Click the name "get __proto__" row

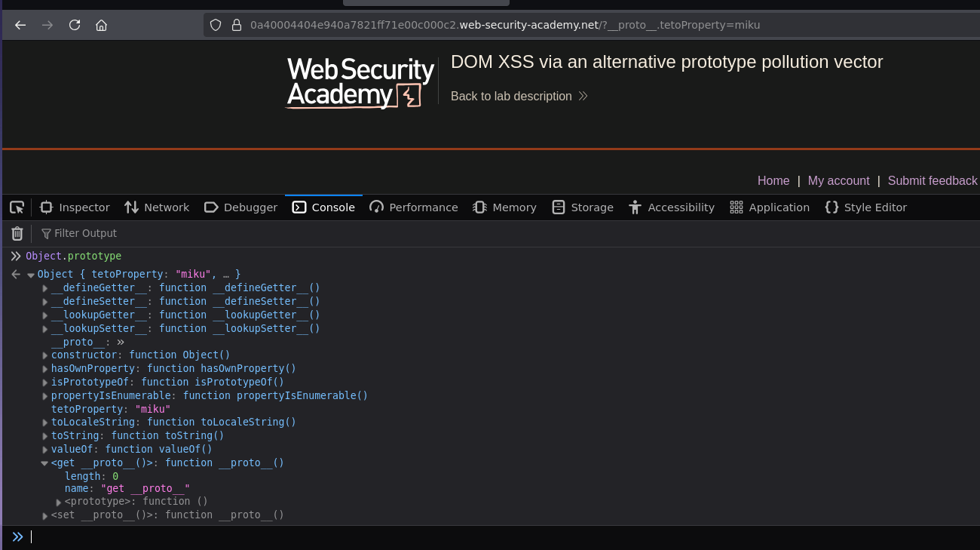click(x=127, y=489)
